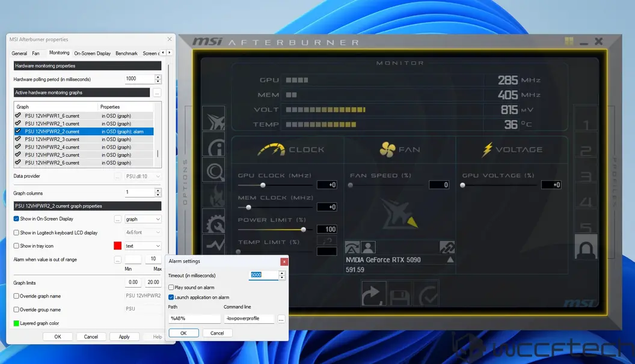Click the link chain icon above GPU name

click(447, 247)
